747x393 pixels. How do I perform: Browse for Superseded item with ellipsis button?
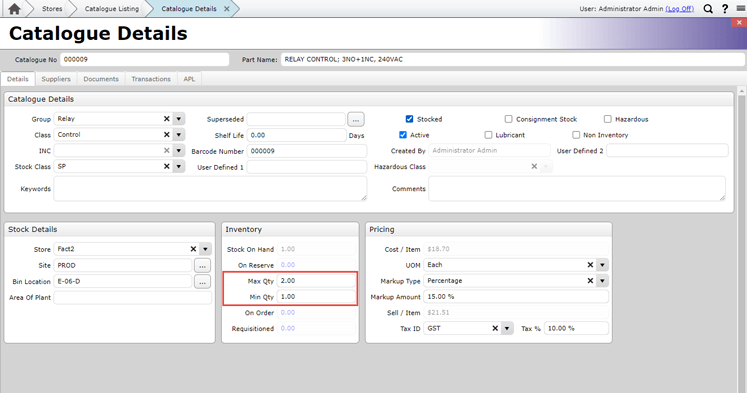[x=356, y=119]
